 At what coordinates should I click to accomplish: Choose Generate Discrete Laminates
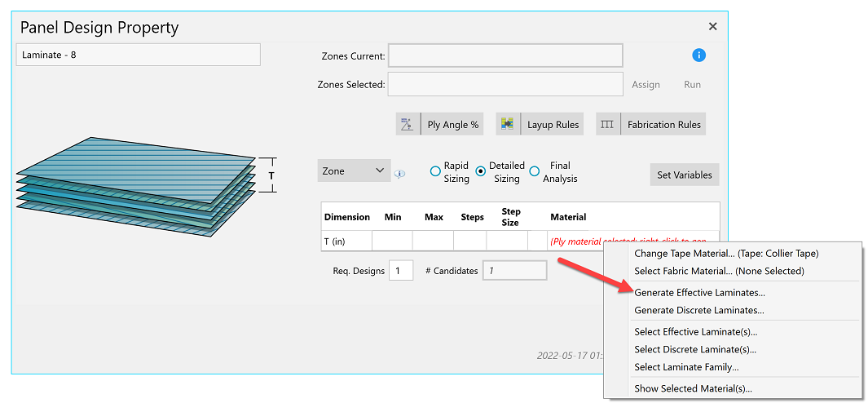(699, 310)
